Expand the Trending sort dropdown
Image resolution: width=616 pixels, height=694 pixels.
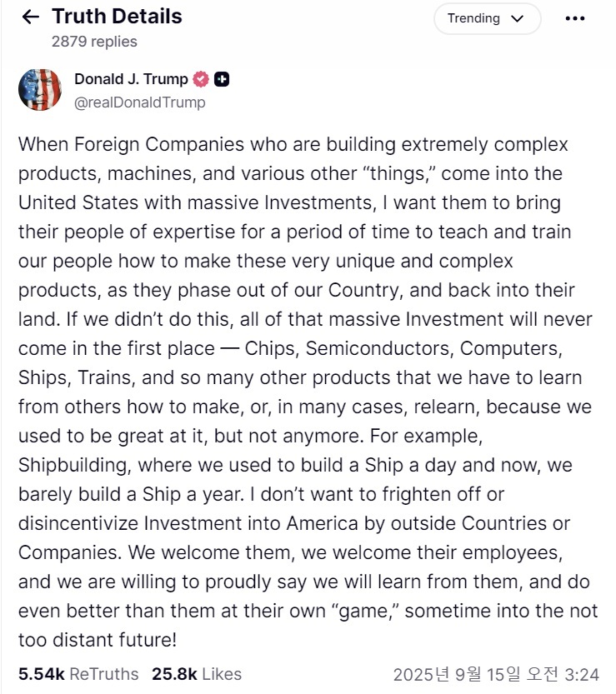pyautogui.click(x=487, y=18)
